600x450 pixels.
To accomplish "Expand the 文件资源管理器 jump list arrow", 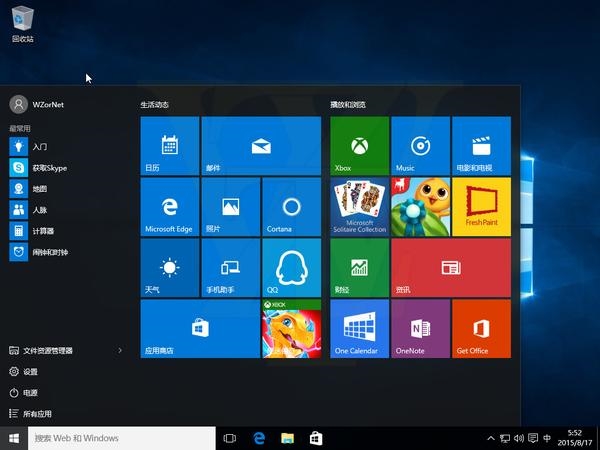I will [120, 350].
